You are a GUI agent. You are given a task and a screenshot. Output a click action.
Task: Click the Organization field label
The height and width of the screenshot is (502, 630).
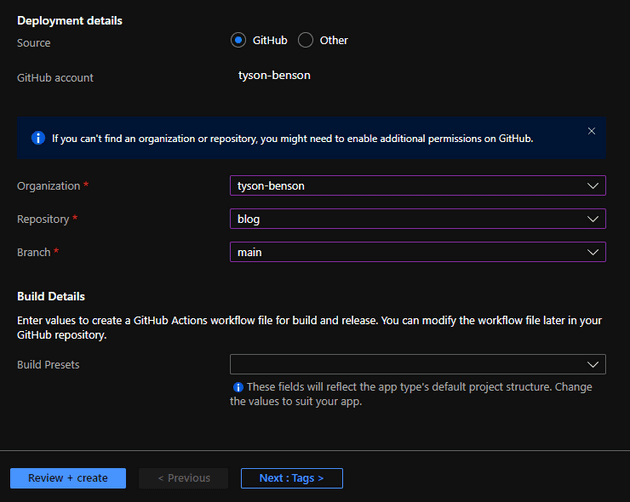pos(49,186)
